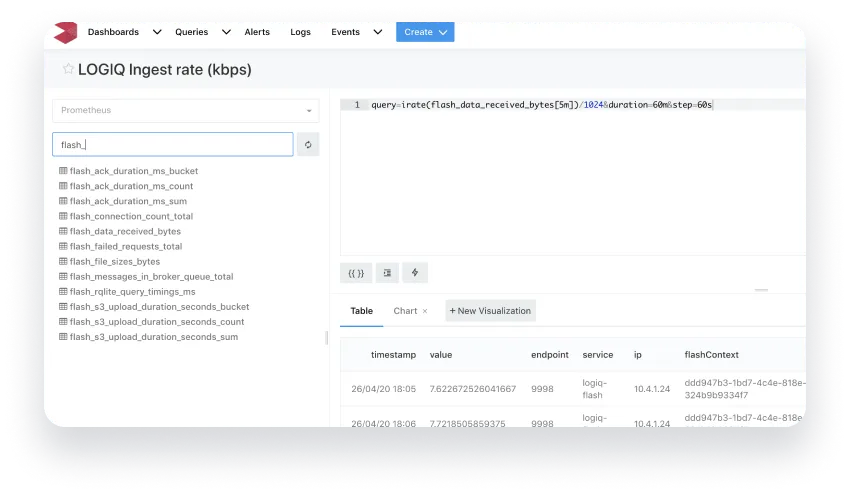Sort by the timestamp column header
The image size is (851, 494).
[393, 354]
